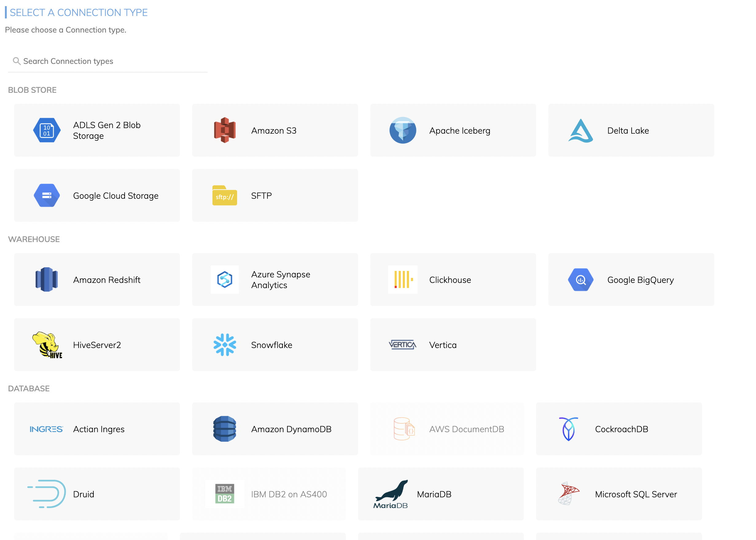Click the Google BigQuery hexagon icon
Screen dimensions: 756x540
pos(581,280)
